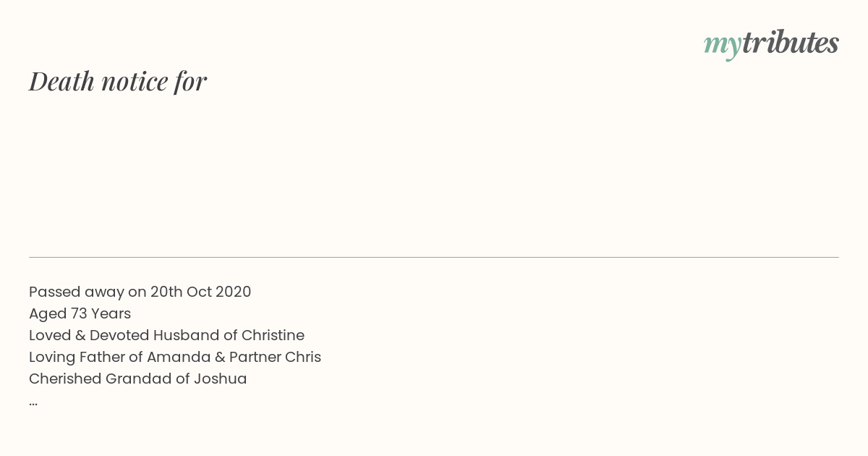
Task: Click the dark "tributes" word in logo
Action: [x=791, y=42]
